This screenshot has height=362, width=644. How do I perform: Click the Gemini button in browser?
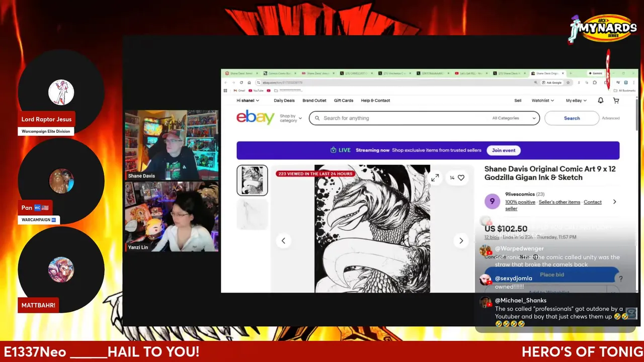(595, 73)
